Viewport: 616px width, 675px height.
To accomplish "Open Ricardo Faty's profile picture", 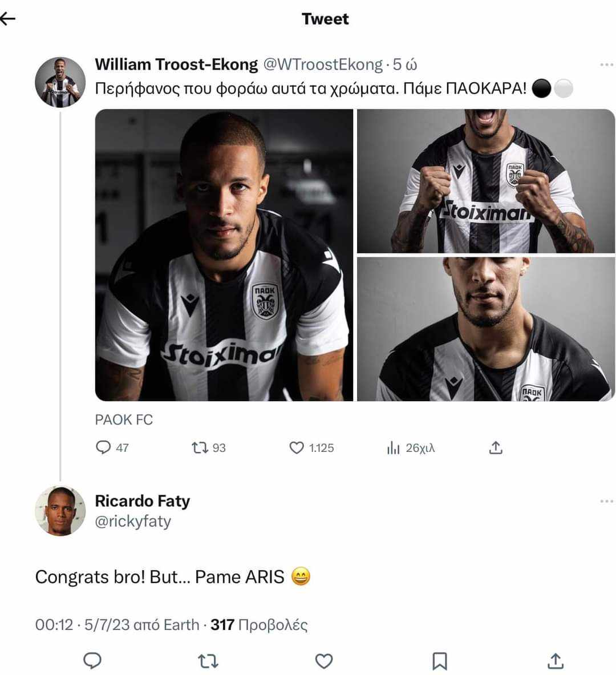I will (x=60, y=511).
